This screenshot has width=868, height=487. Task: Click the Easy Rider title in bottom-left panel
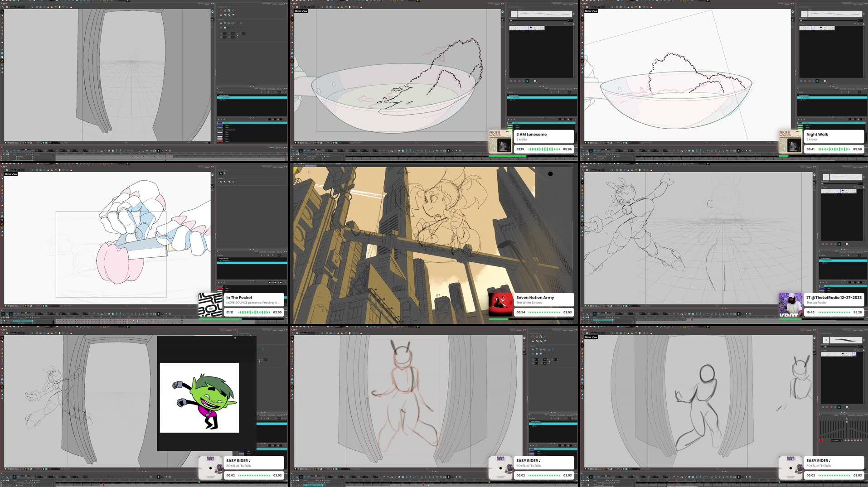click(238, 461)
